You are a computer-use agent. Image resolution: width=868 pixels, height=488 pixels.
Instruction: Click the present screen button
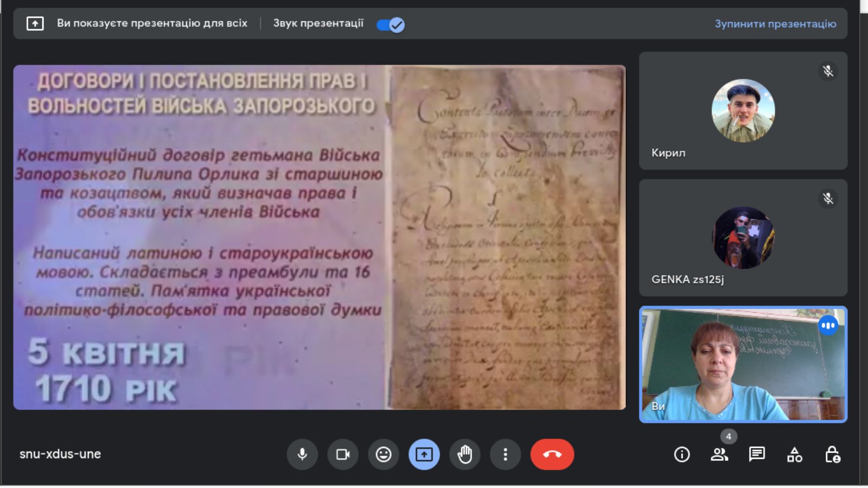(424, 454)
